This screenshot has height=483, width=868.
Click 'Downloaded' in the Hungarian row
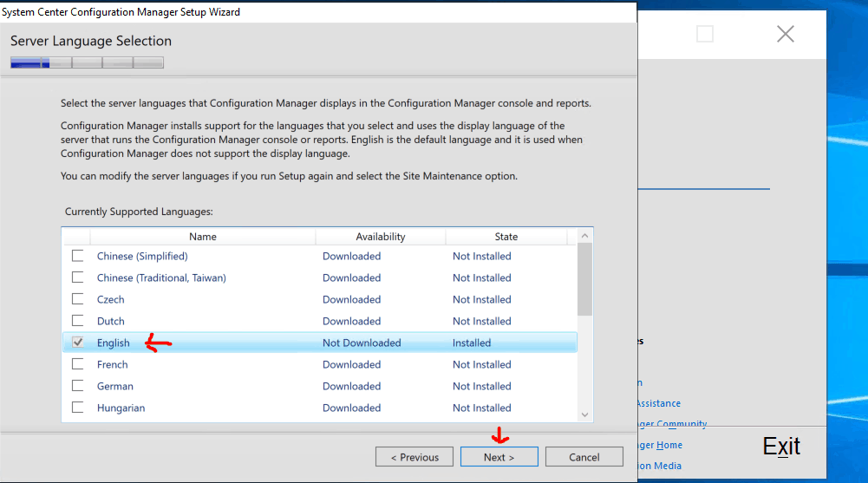click(x=351, y=408)
